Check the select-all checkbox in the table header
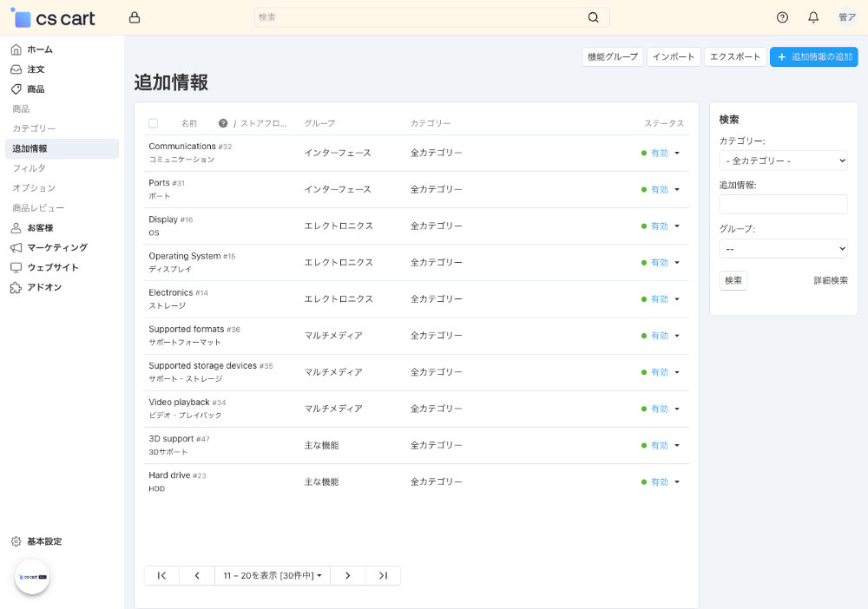The height and width of the screenshot is (609, 868). (154, 123)
